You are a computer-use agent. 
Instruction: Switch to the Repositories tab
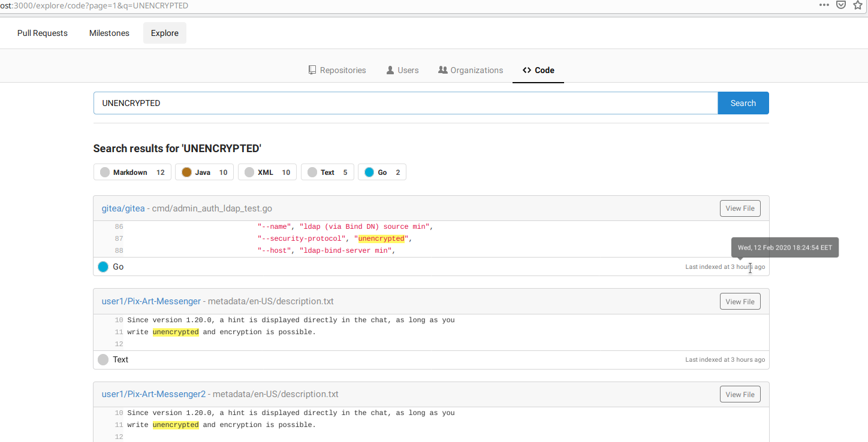click(337, 70)
